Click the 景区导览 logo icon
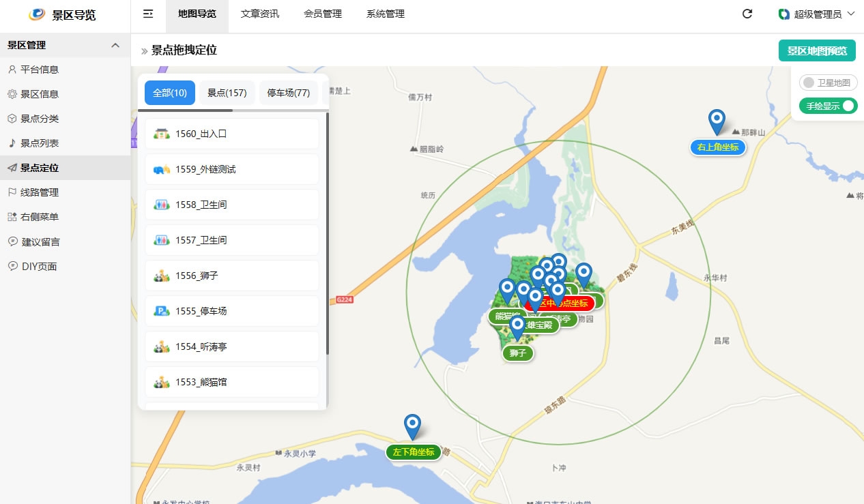 [x=37, y=14]
